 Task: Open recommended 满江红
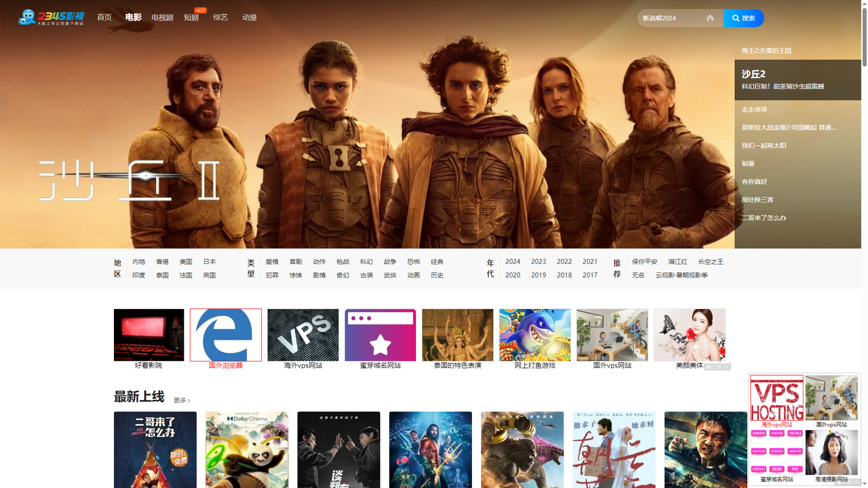[678, 262]
